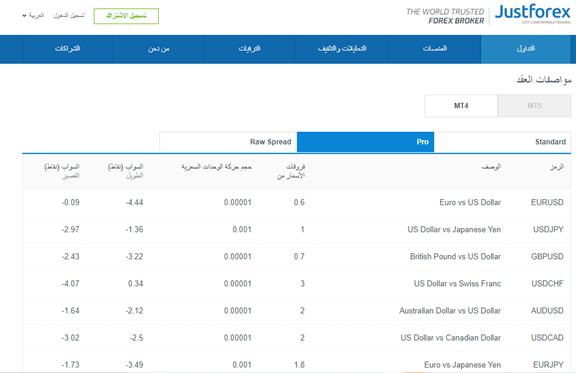Viewport: 576px width, 373px height.
Task: Switch to the MT4 platform tab
Action: pyautogui.click(x=461, y=106)
